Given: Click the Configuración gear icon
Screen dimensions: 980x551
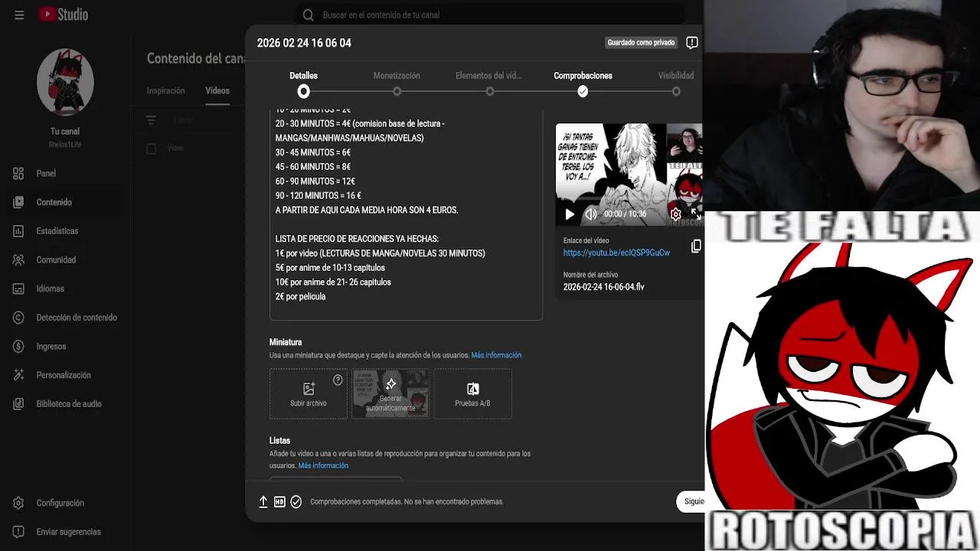Looking at the screenshot, I should (18, 503).
